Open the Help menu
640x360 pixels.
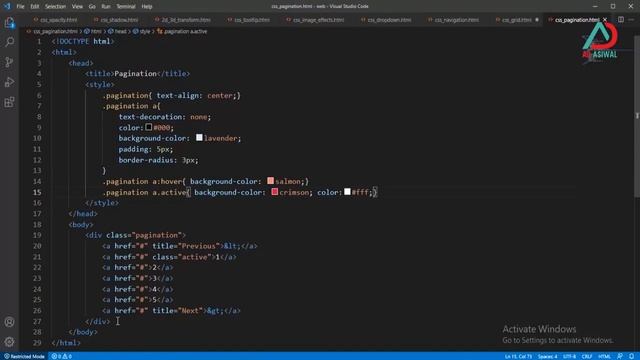tap(147, 7)
